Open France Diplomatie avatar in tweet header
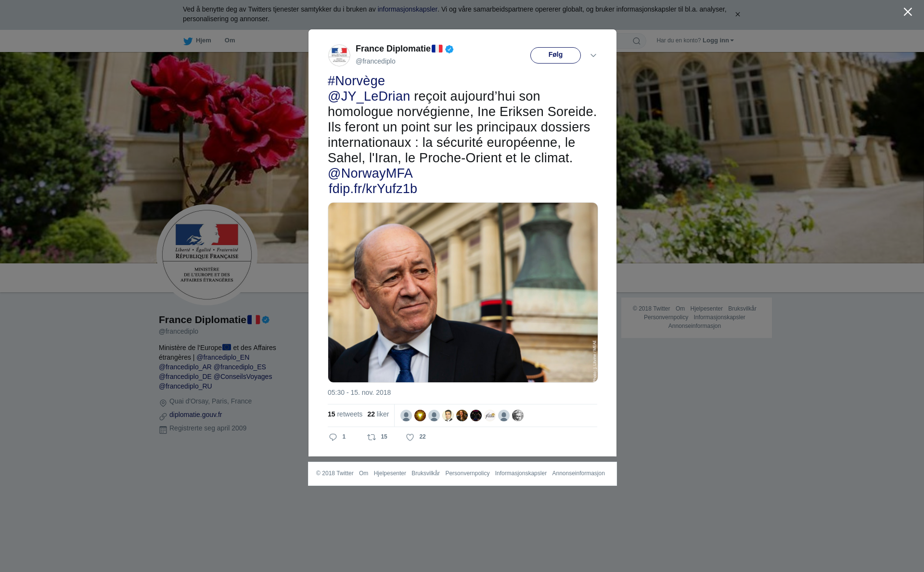This screenshot has width=924, height=572. tap(339, 55)
